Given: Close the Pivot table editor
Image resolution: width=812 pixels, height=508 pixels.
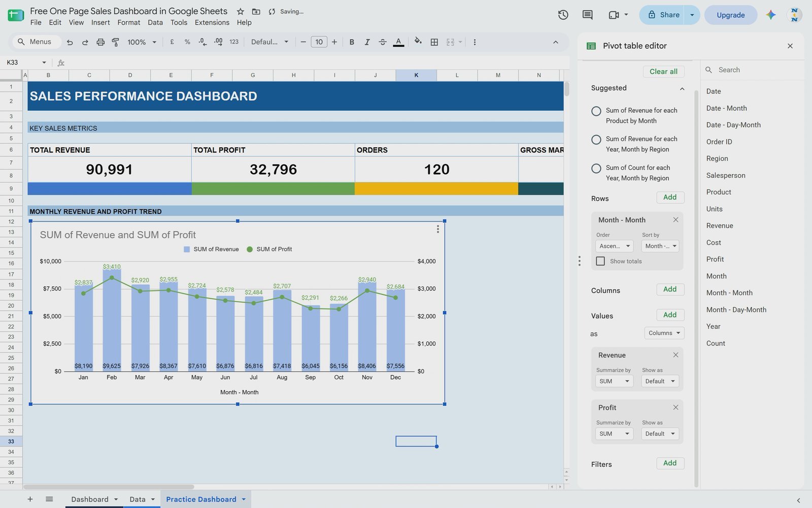Looking at the screenshot, I should (x=790, y=46).
